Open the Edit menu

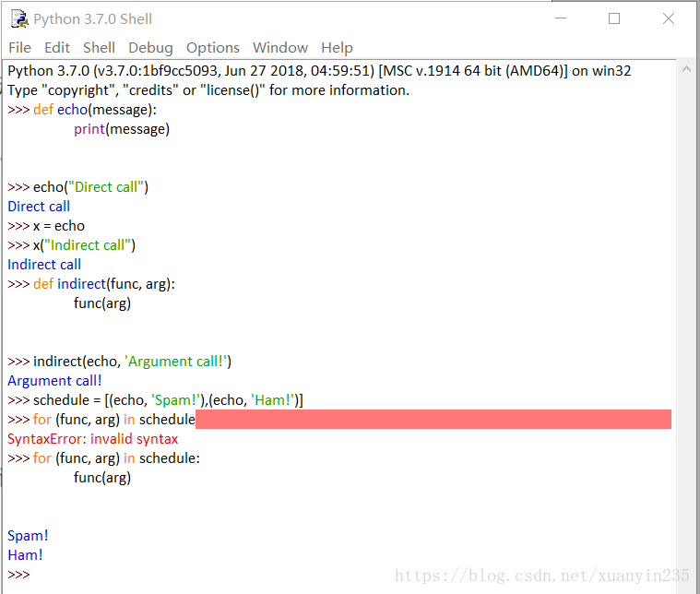[56, 48]
